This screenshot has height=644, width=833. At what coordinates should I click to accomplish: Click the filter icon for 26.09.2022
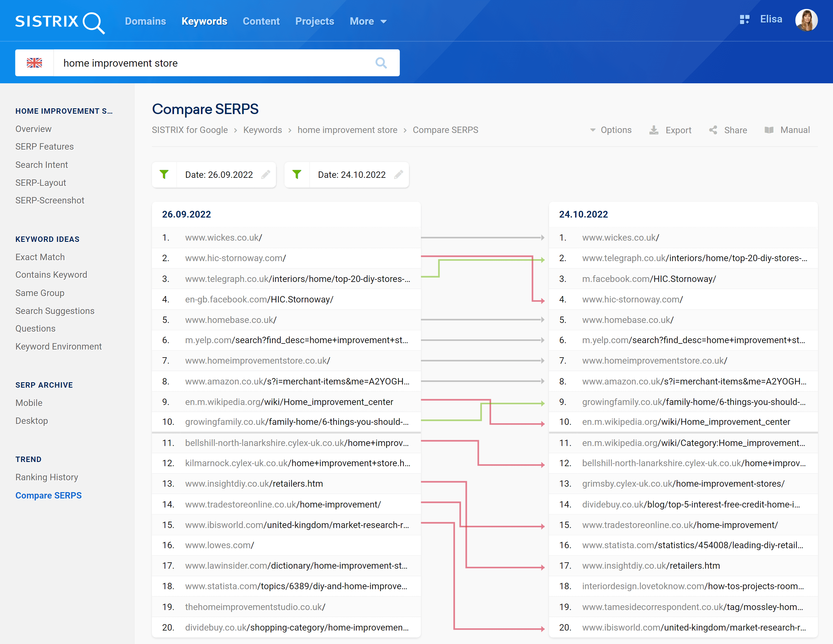tap(164, 175)
